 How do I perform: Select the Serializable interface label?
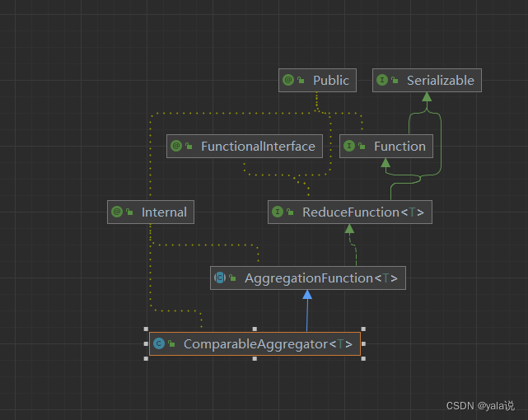pos(440,81)
